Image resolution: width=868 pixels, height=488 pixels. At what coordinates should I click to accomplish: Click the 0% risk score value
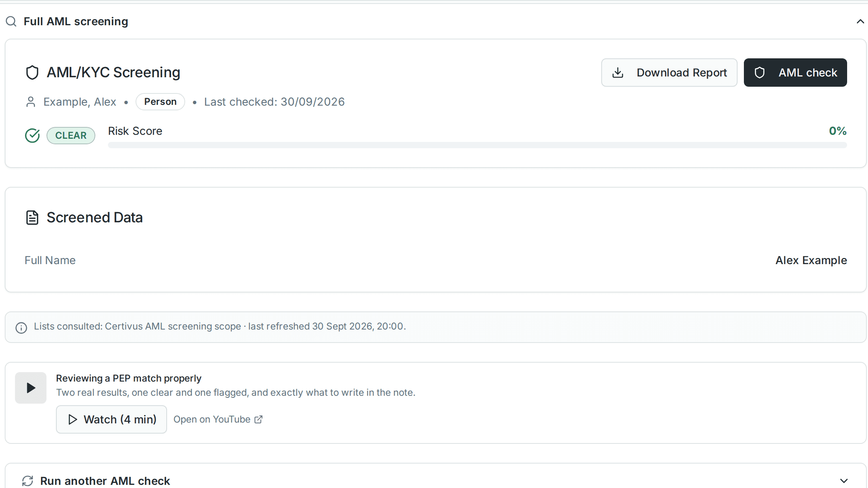click(838, 131)
